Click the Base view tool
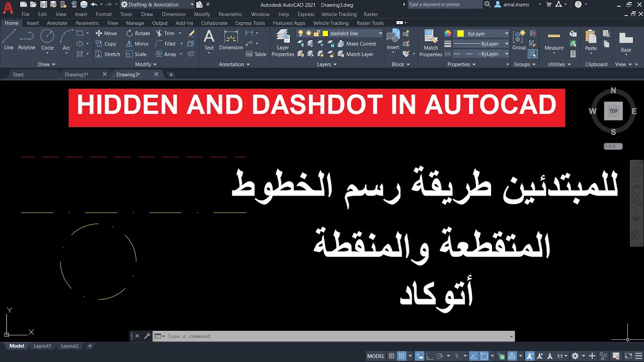This screenshot has width=644, height=362. tap(626, 42)
